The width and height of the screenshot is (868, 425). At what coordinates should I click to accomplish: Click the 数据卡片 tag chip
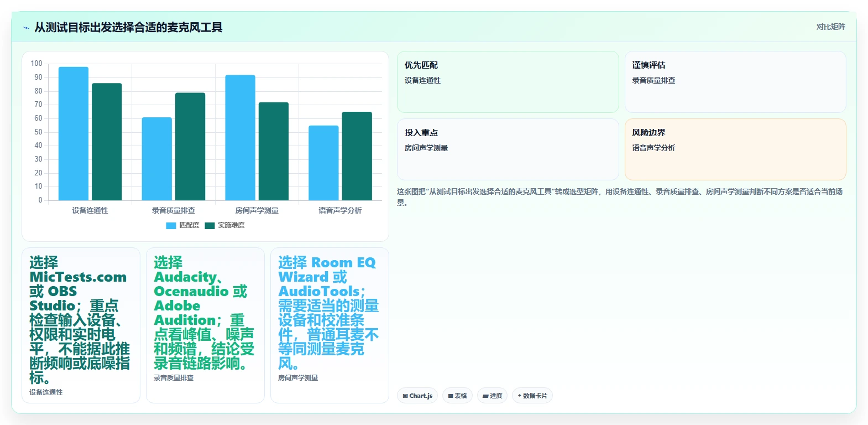click(x=532, y=396)
